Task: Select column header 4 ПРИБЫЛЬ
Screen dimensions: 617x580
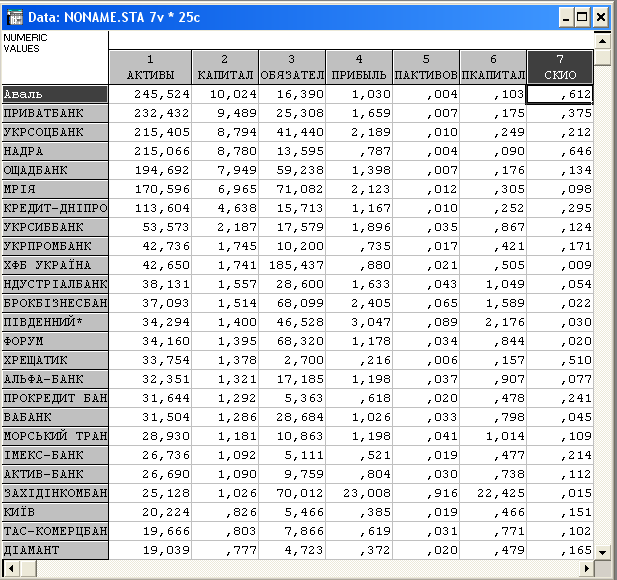Action: coord(358,68)
